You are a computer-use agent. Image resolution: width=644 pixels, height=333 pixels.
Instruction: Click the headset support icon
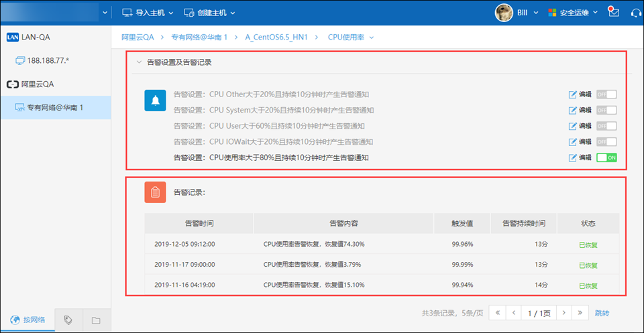click(635, 13)
